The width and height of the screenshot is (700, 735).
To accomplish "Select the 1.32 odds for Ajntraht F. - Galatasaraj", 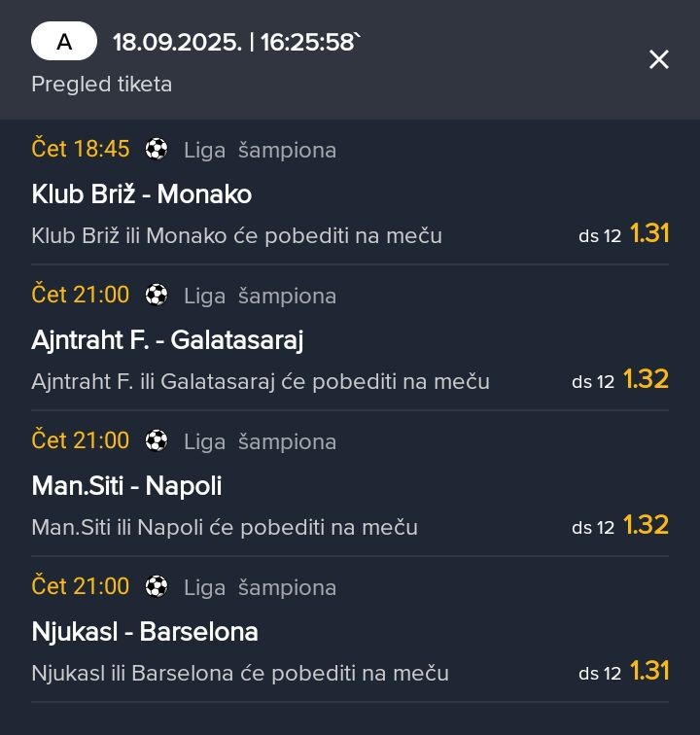I will 646,379.
